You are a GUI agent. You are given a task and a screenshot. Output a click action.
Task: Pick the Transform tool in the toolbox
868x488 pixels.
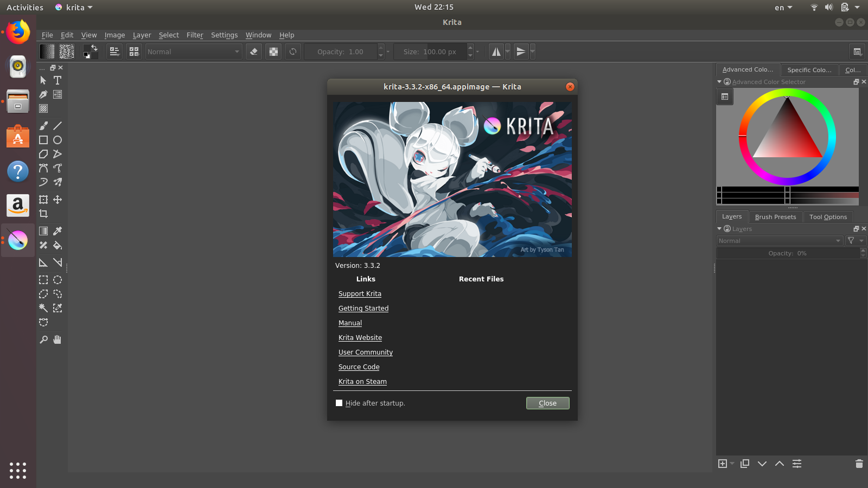click(x=43, y=200)
